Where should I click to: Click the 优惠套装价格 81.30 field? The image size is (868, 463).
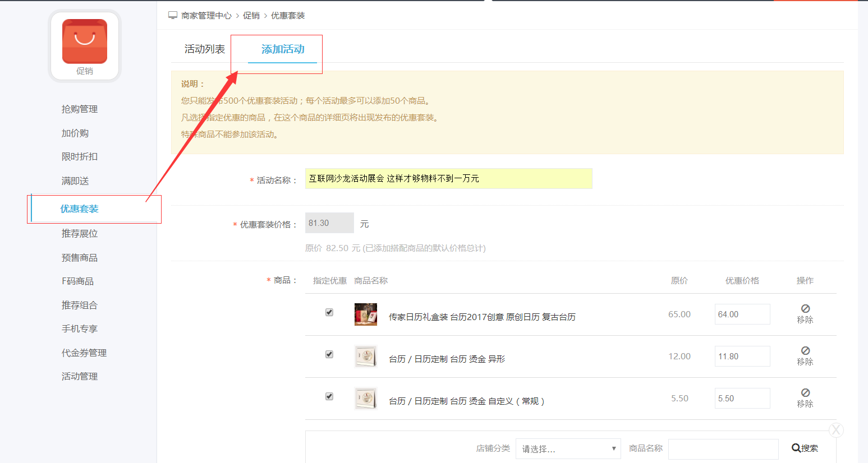point(329,223)
